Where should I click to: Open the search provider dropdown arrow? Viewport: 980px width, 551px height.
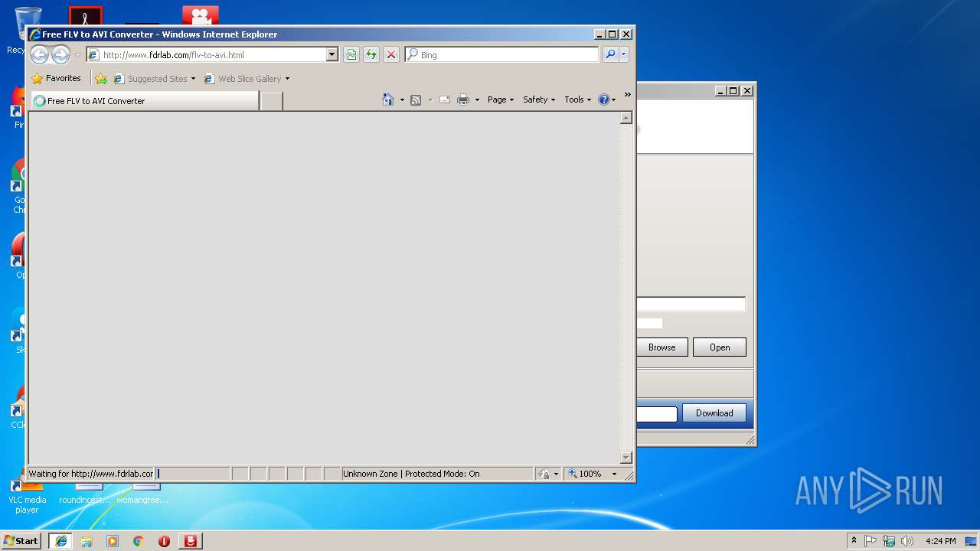click(624, 54)
